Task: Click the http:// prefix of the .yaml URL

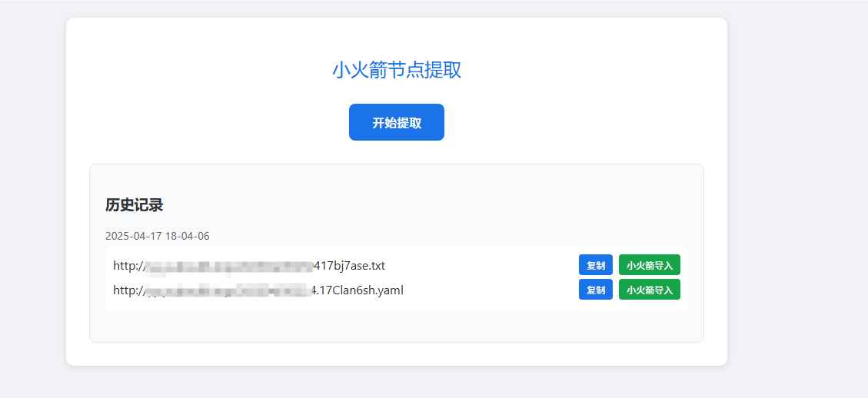Action: pos(128,290)
